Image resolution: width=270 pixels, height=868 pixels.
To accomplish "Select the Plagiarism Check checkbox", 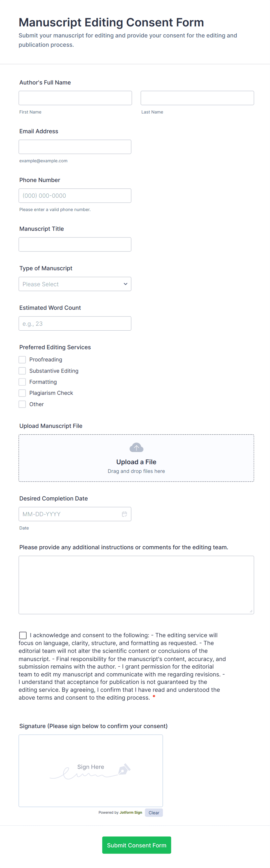I will pyautogui.click(x=22, y=393).
